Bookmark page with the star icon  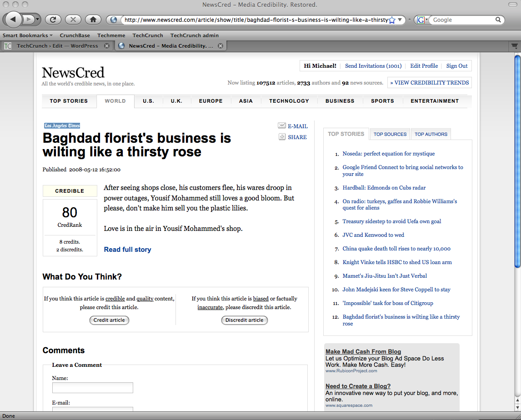pos(392,20)
